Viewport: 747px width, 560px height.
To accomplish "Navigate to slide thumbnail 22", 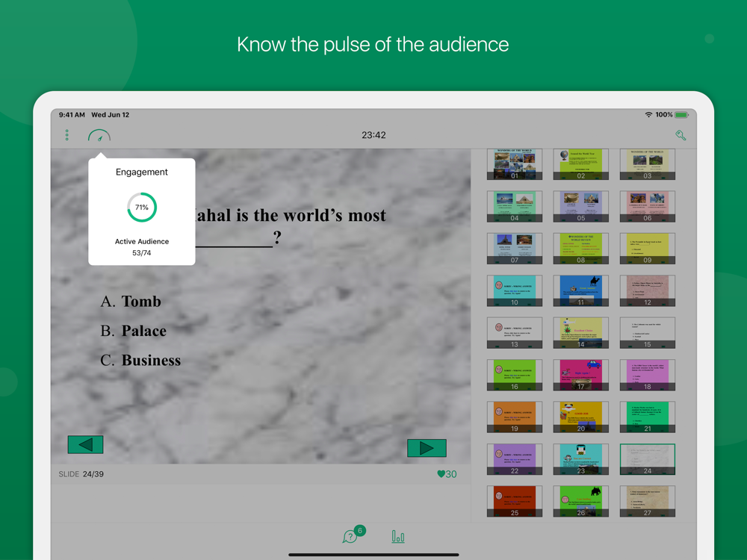I will [515, 459].
